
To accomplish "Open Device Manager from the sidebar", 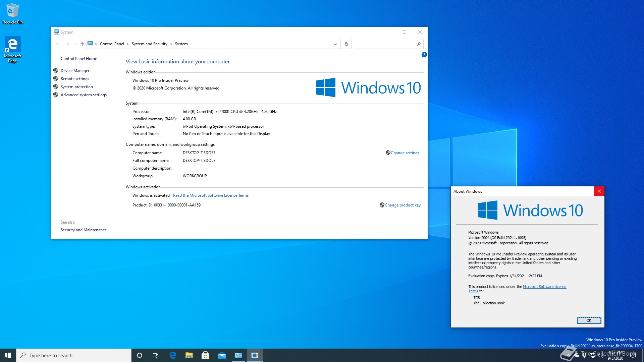I will 75,70.
